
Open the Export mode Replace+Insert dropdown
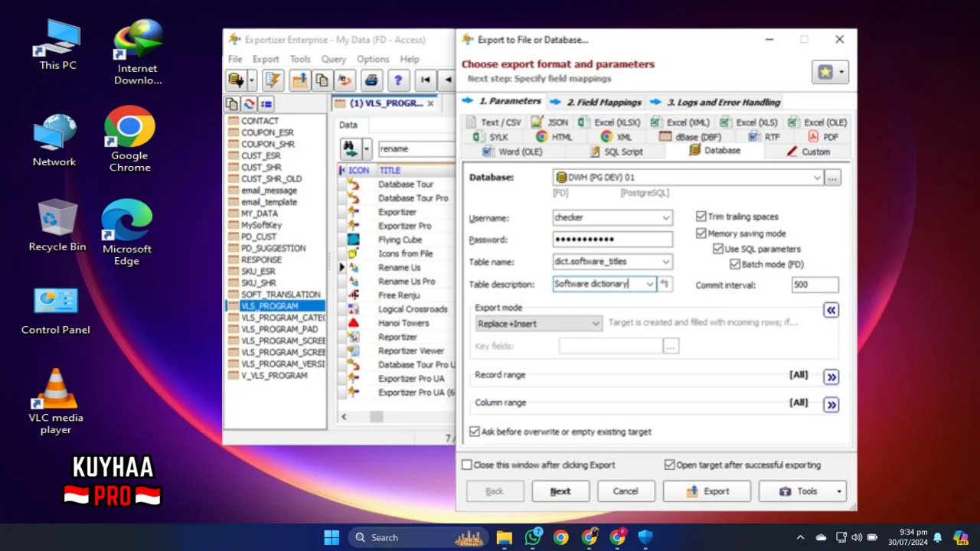(x=596, y=324)
